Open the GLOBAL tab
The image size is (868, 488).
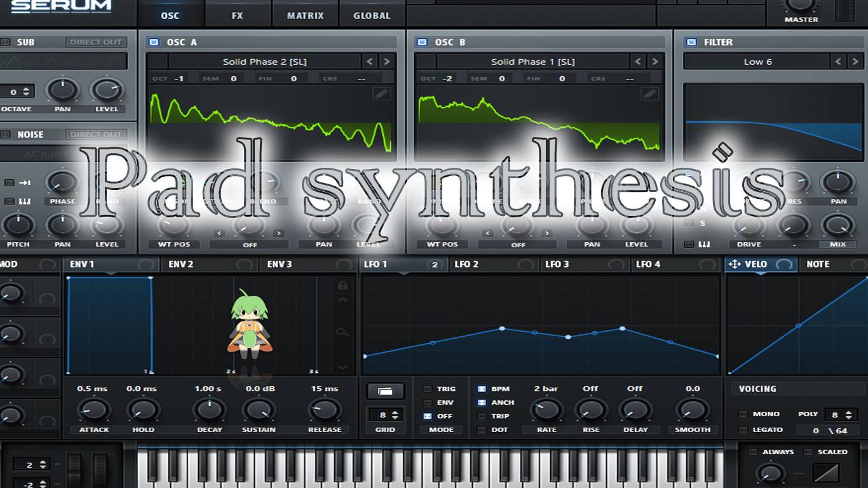(372, 15)
